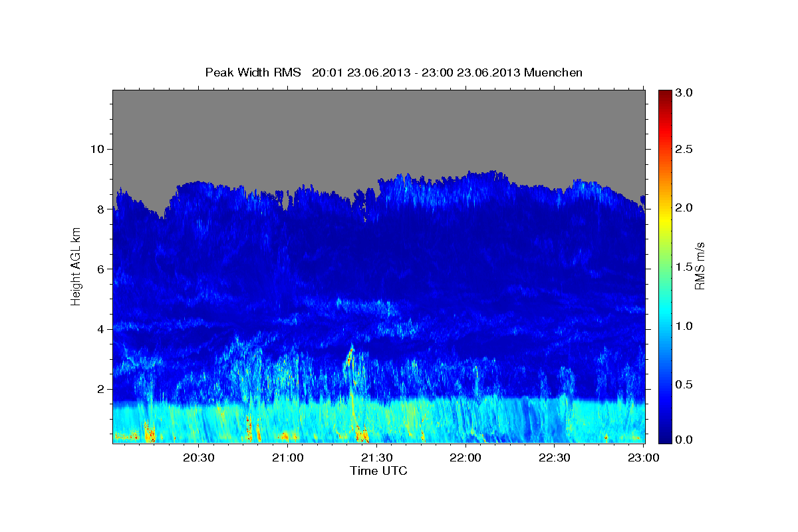The image size is (798, 532).
Task: Click the colorbar value 0.5
Action: pos(685,384)
